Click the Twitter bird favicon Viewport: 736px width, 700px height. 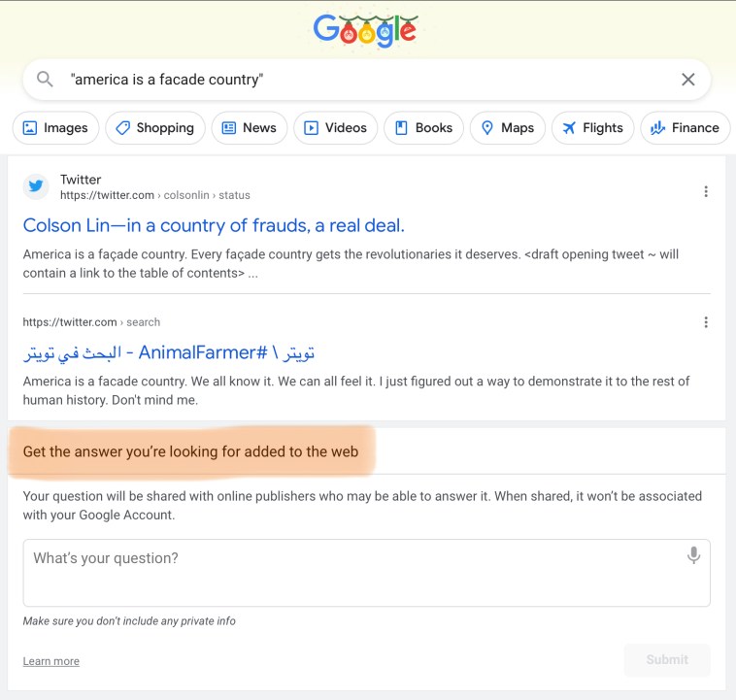point(36,186)
